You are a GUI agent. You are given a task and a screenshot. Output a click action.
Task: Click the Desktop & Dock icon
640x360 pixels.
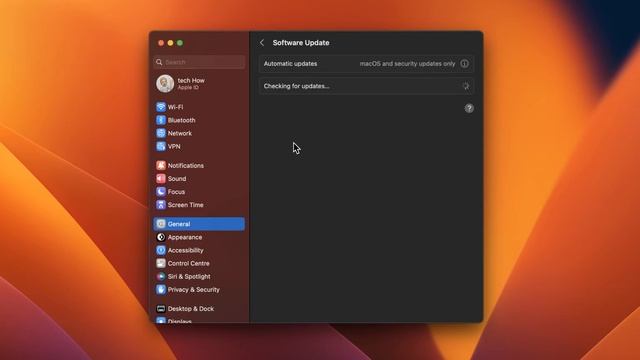pyautogui.click(x=161, y=309)
